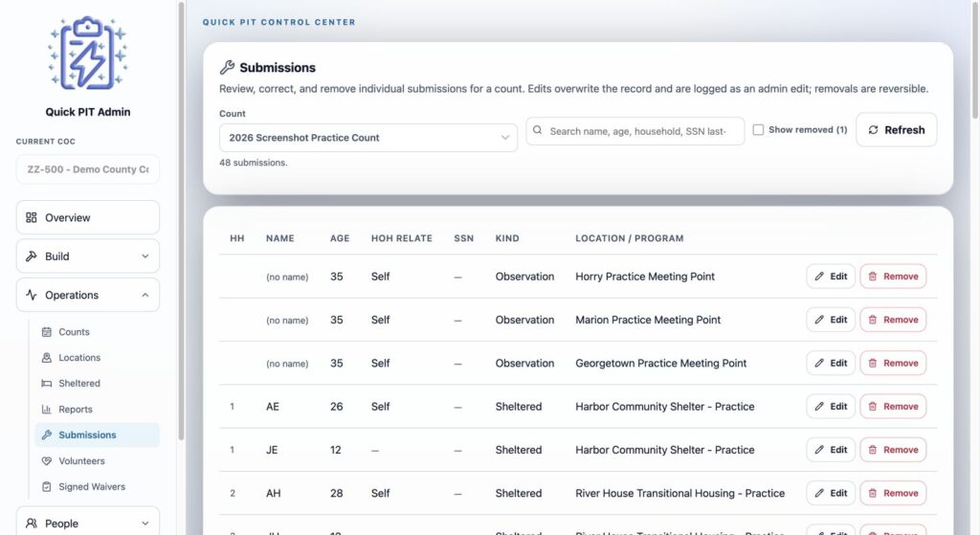Click the Build hammer icon in sidebar
Image resolution: width=980 pixels, height=535 pixels.
(32, 256)
